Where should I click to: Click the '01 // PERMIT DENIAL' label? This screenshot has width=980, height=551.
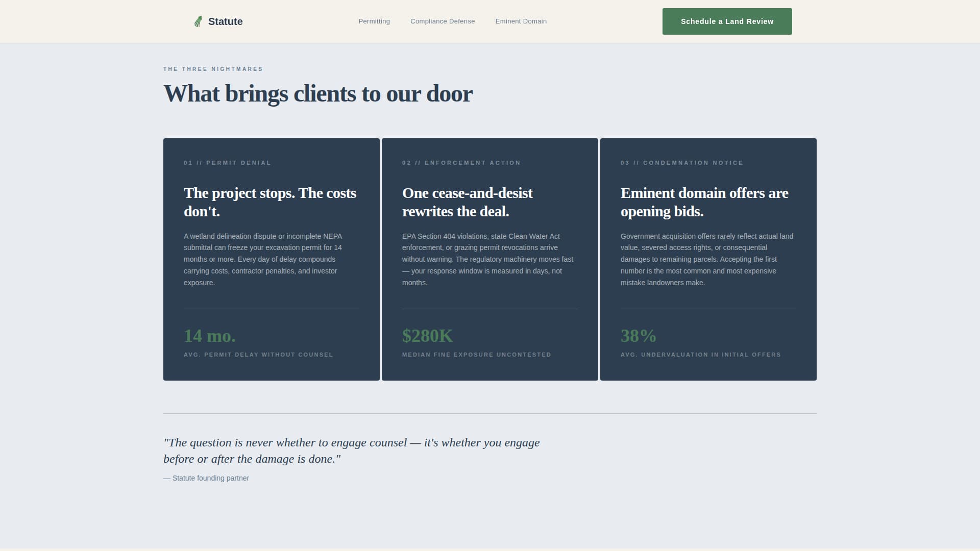[227, 163]
